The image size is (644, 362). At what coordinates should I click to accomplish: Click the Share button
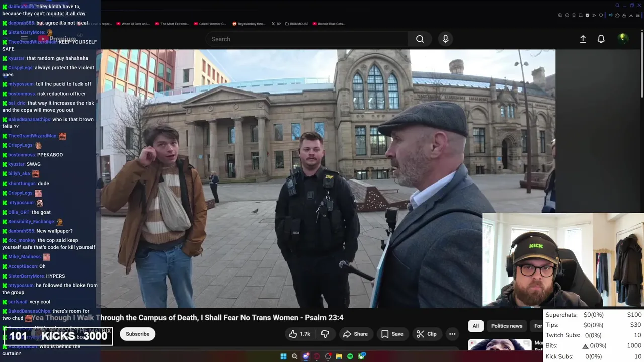tap(355, 334)
